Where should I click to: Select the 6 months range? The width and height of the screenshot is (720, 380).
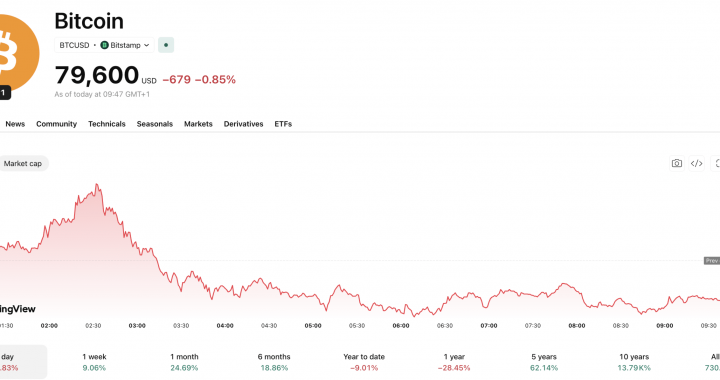point(274,362)
